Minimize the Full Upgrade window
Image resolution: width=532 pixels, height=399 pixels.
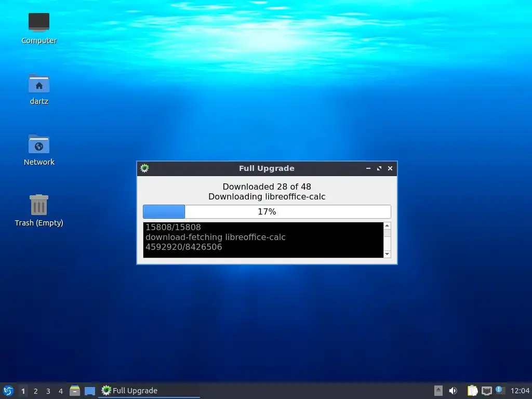coord(368,168)
